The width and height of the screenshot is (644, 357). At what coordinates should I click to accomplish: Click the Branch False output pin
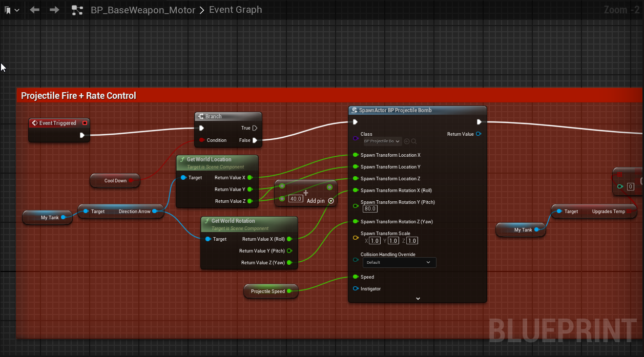(255, 140)
